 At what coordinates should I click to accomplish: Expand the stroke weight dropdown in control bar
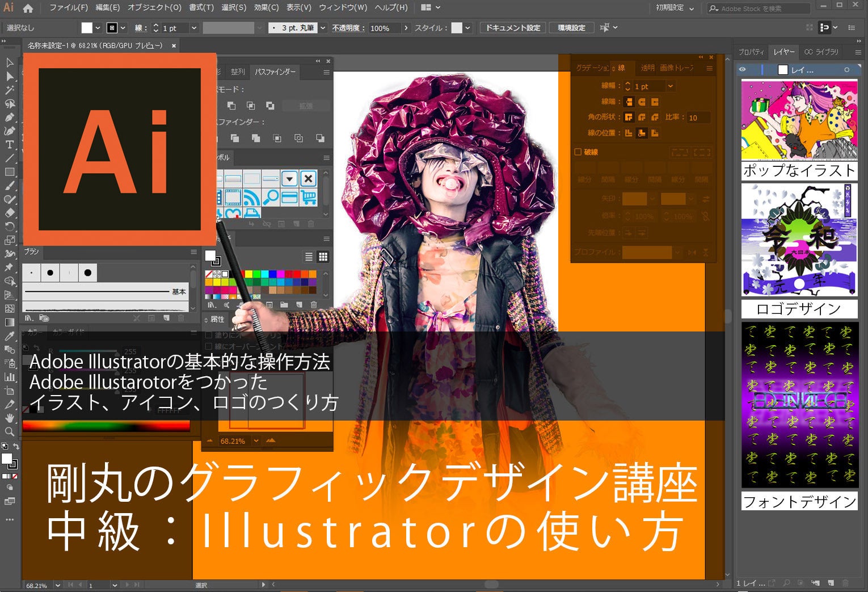(193, 28)
